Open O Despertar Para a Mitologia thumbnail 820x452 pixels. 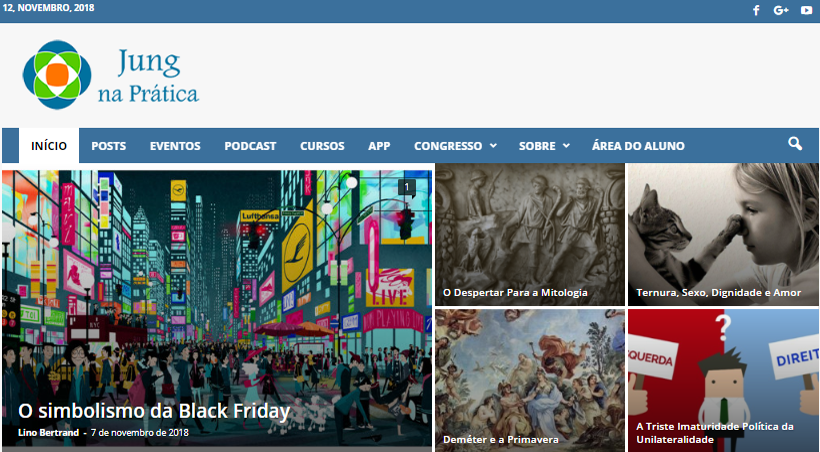click(x=530, y=234)
